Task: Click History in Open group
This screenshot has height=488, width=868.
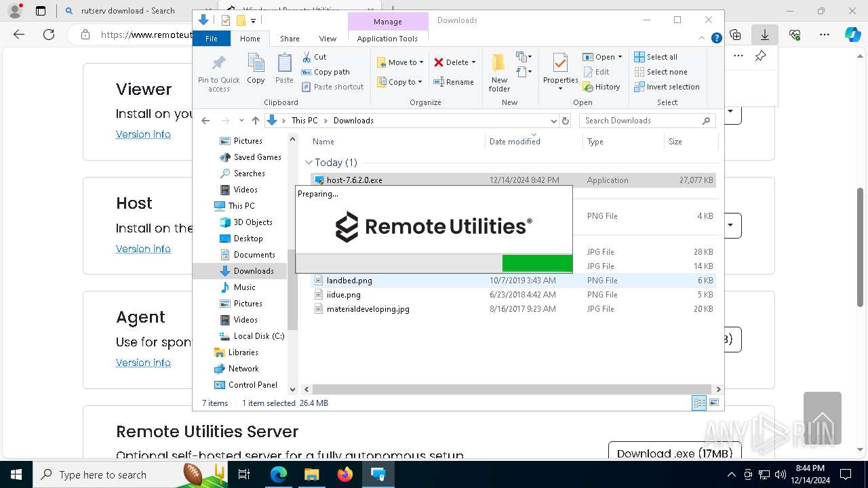Action: (x=601, y=87)
